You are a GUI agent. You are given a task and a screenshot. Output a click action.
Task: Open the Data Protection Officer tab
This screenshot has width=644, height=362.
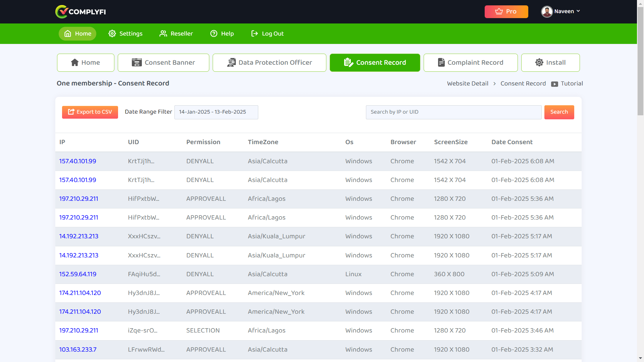coord(269,63)
